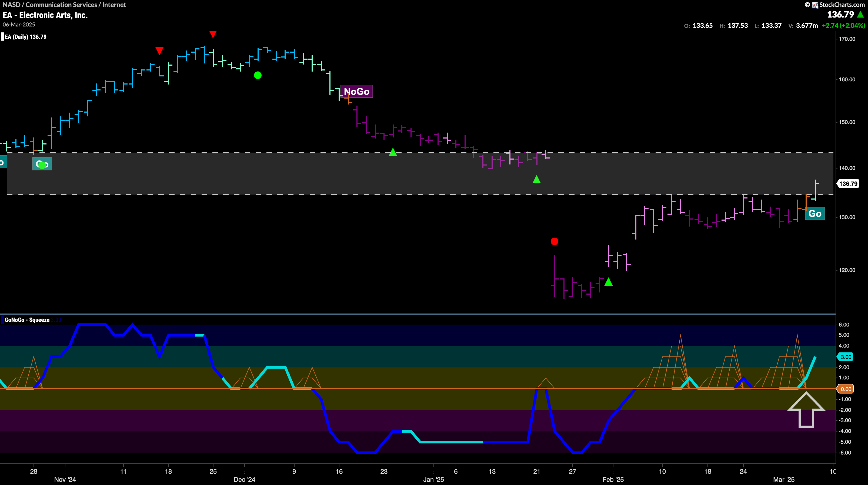Click the high value 137.53

[737, 26]
